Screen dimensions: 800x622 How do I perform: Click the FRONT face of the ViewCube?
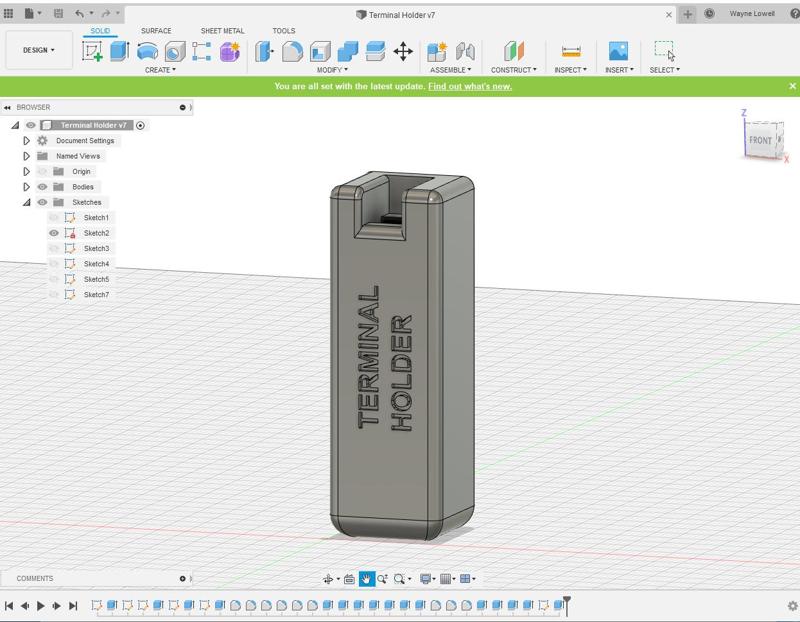click(x=760, y=140)
